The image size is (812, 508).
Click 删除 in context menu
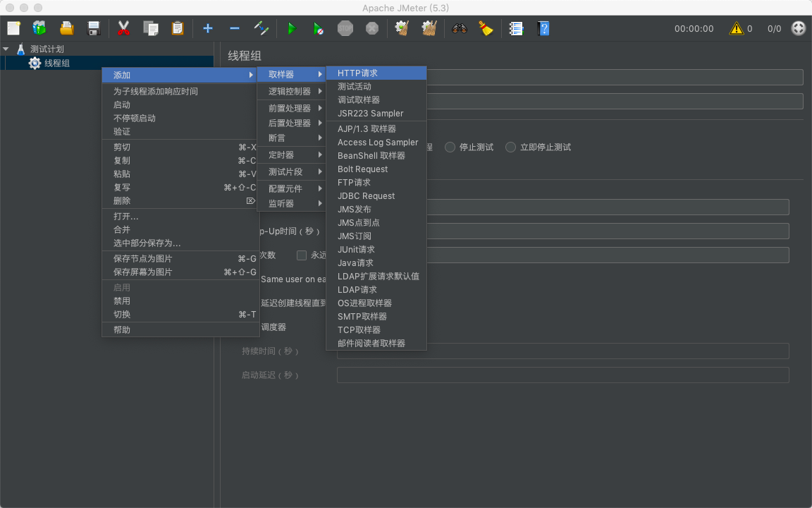pyautogui.click(x=180, y=200)
